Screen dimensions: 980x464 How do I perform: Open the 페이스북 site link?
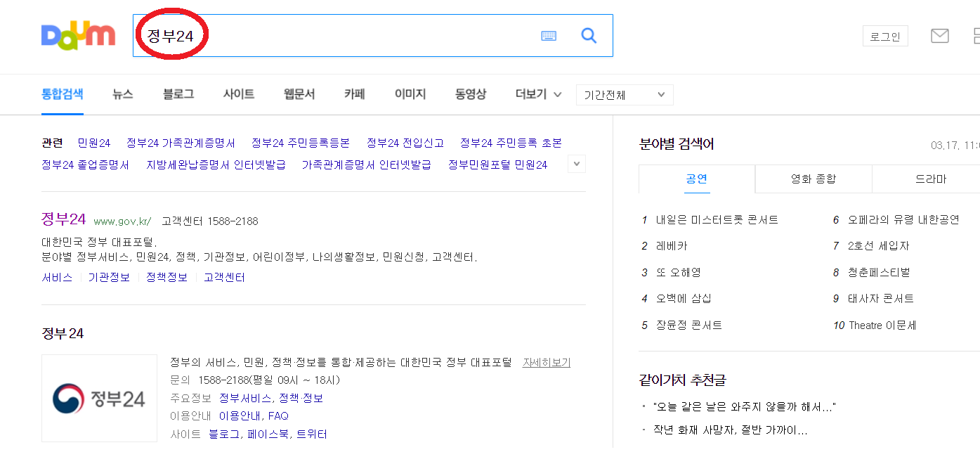[268, 434]
